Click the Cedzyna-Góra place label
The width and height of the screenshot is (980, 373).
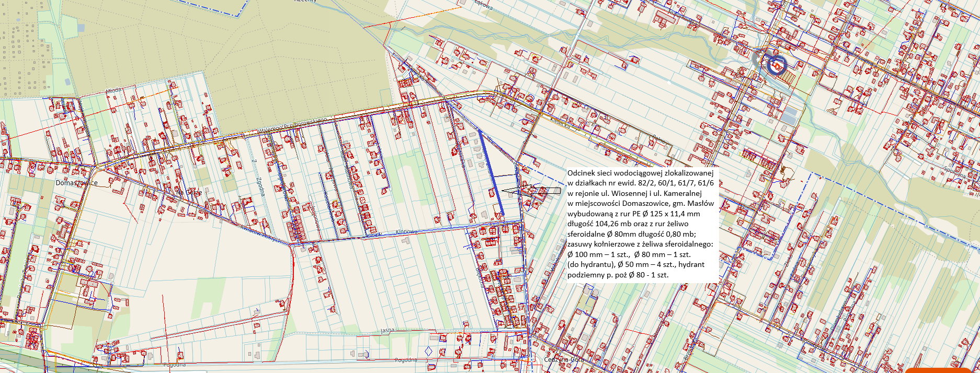(563, 359)
